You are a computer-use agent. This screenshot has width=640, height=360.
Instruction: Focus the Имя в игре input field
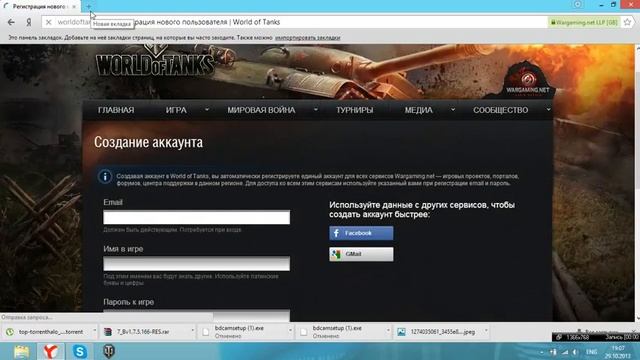click(x=196, y=264)
